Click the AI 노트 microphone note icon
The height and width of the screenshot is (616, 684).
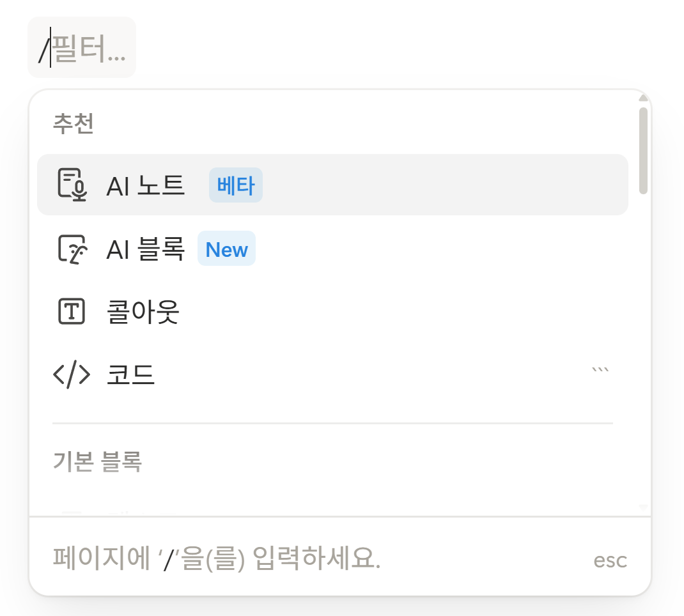[72, 185]
